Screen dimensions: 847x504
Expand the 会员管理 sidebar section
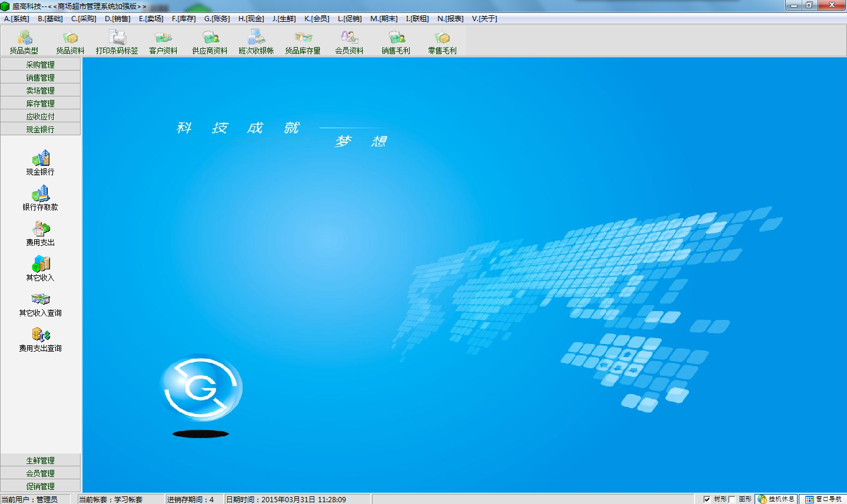[40, 473]
